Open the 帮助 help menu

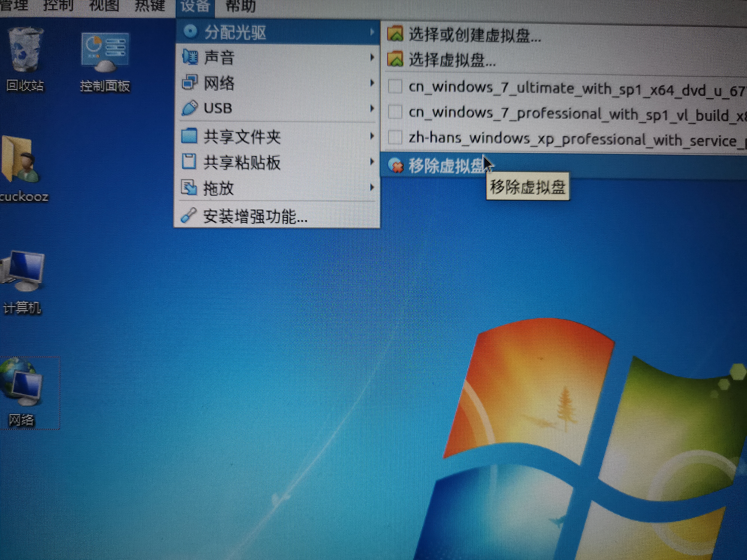(241, 6)
